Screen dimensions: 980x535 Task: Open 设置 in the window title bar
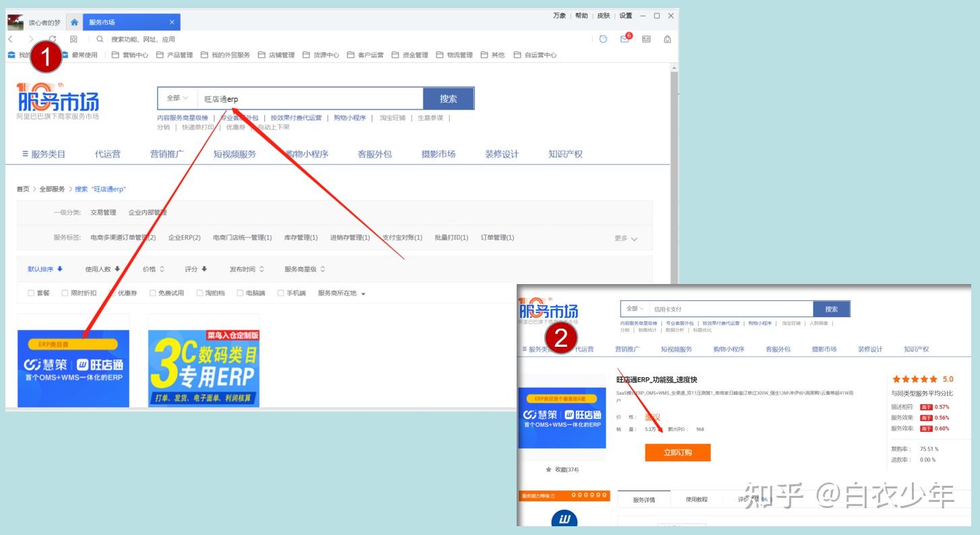point(626,16)
